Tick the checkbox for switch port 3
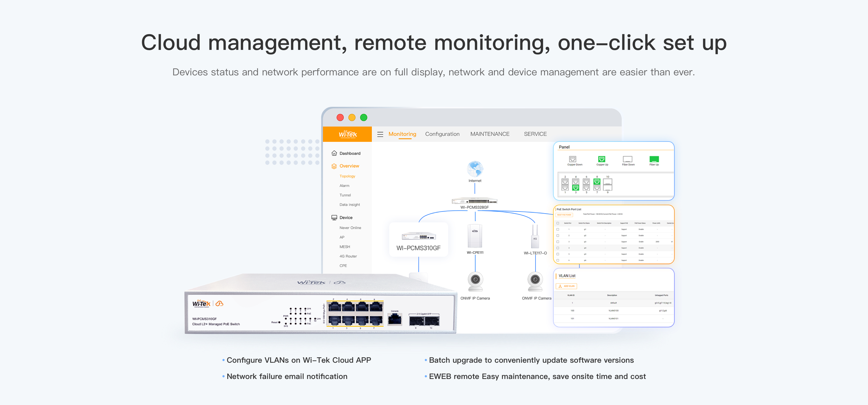The width and height of the screenshot is (868, 405). (x=558, y=242)
